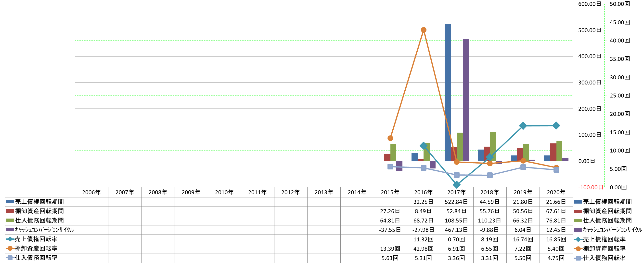This screenshot has height=263, width=644.
Task: Select right-side 売上債権回転期間 legend label
Action: pyautogui.click(x=607, y=202)
